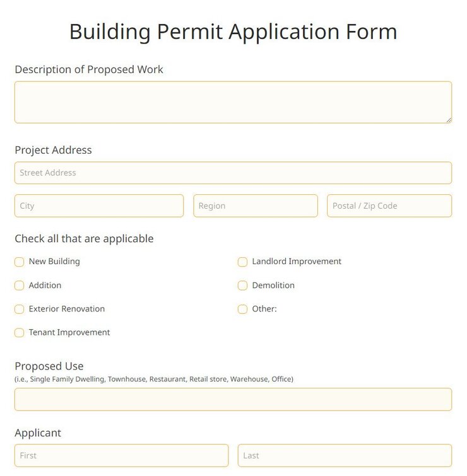The height and width of the screenshot is (476, 467).
Task: Mark the Other: checkbox
Action: tap(242, 310)
